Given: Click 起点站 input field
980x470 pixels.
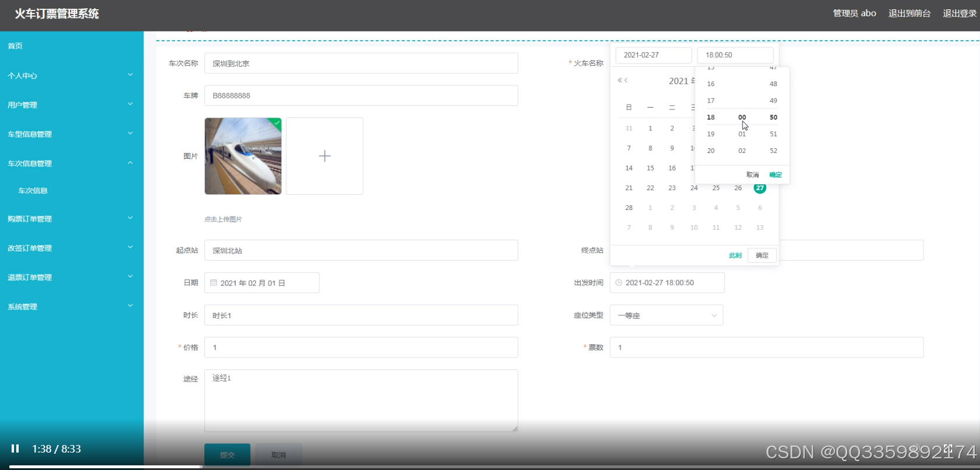Looking at the screenshot, I should 361,250.
